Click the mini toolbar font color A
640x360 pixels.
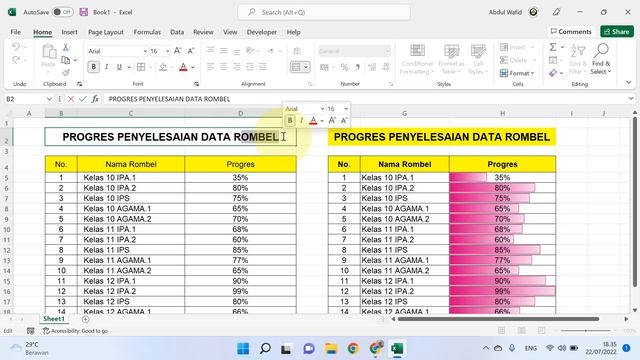[313, 120]
